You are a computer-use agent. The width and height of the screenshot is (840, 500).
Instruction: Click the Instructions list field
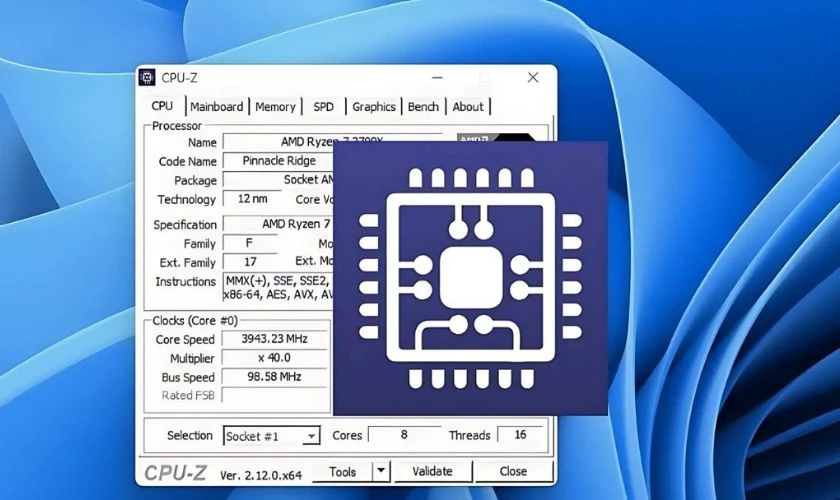278,287
